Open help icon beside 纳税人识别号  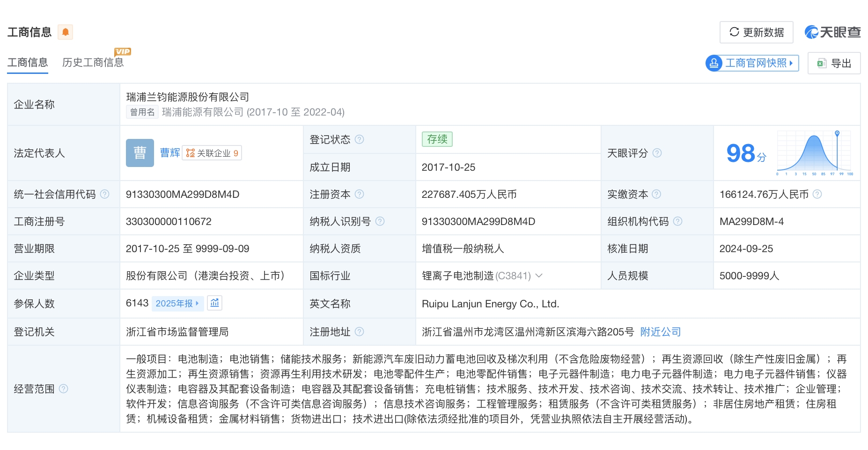point(380,221)
